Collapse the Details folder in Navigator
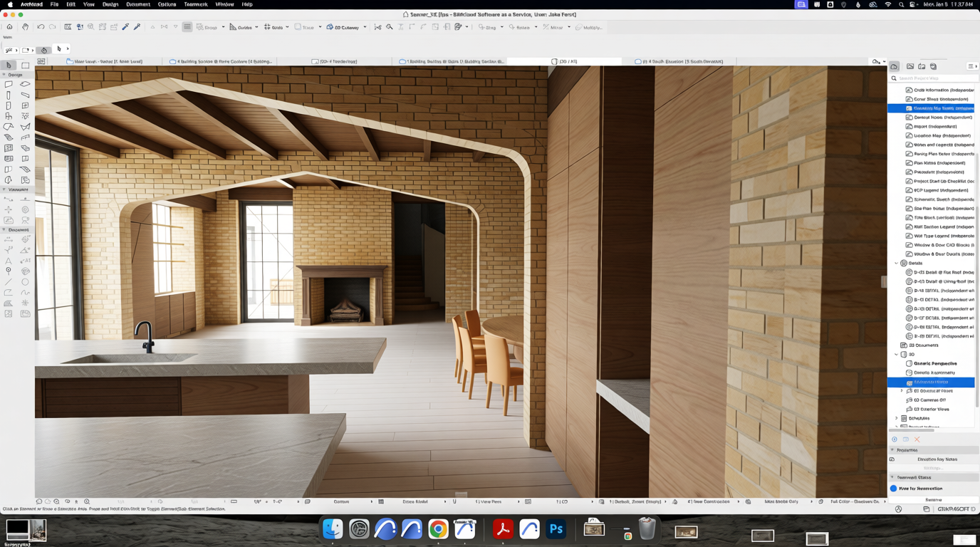This screenshot has height=547, width=980. 897,264
